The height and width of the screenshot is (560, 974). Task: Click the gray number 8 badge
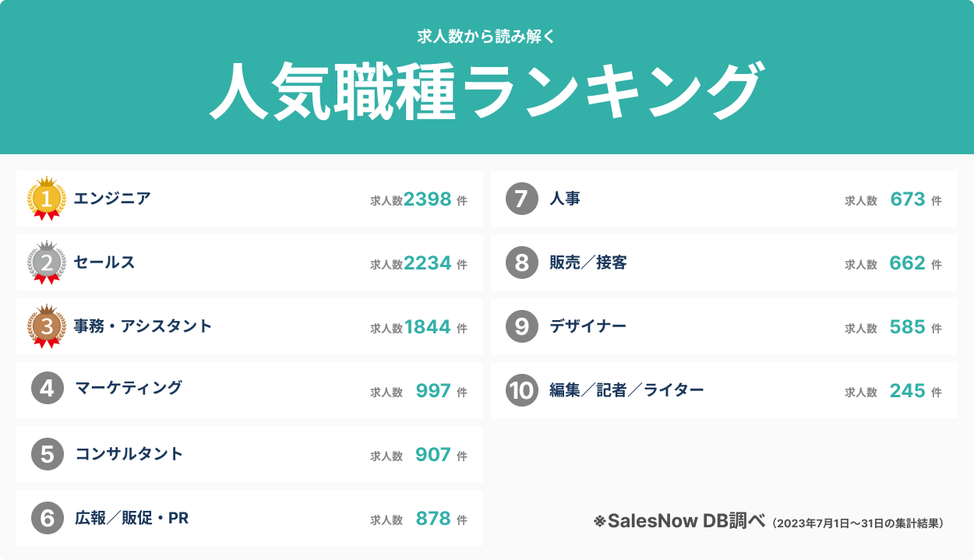522,262
